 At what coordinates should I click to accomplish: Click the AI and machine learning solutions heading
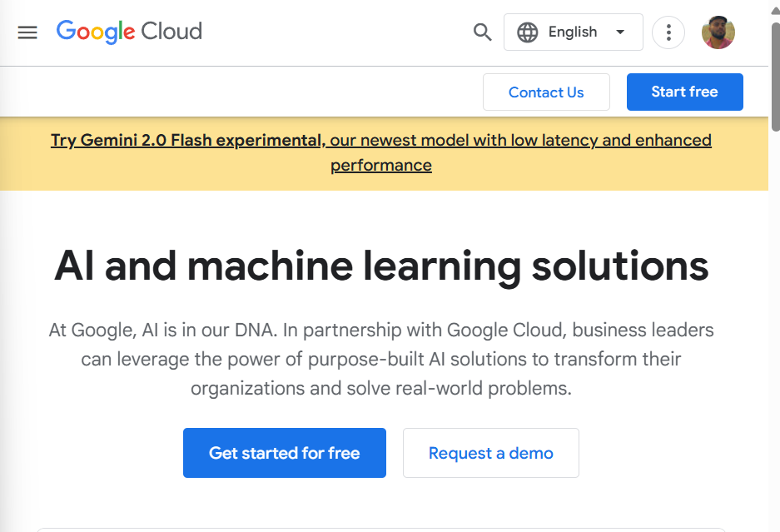coord(381,266)
